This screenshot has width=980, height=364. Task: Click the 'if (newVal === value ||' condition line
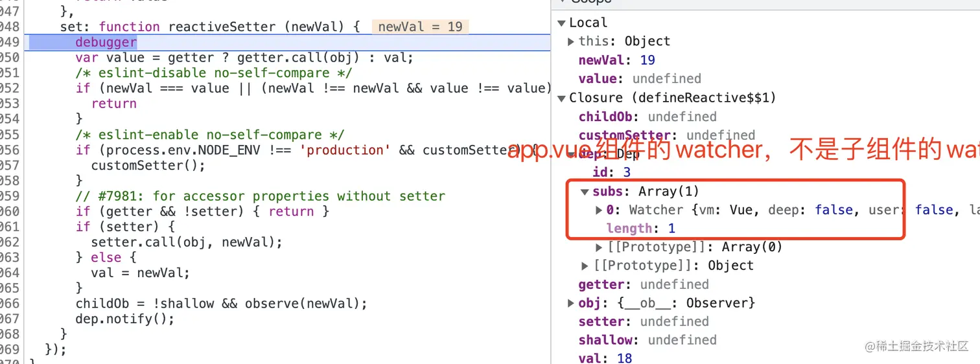[x=313, y=88]
